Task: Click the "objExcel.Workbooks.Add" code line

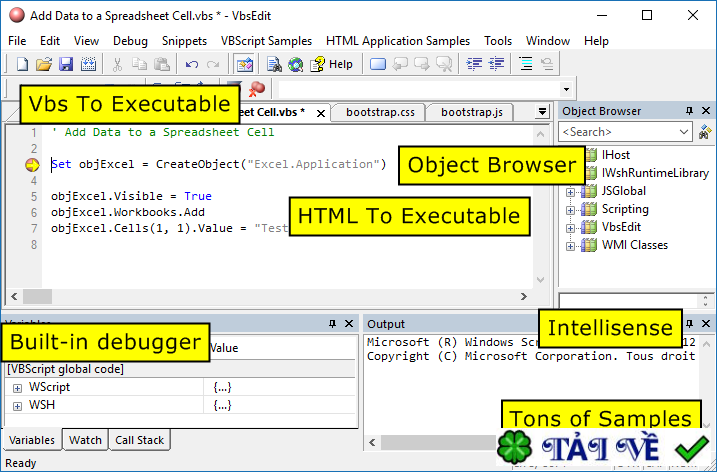Action: 128,212
